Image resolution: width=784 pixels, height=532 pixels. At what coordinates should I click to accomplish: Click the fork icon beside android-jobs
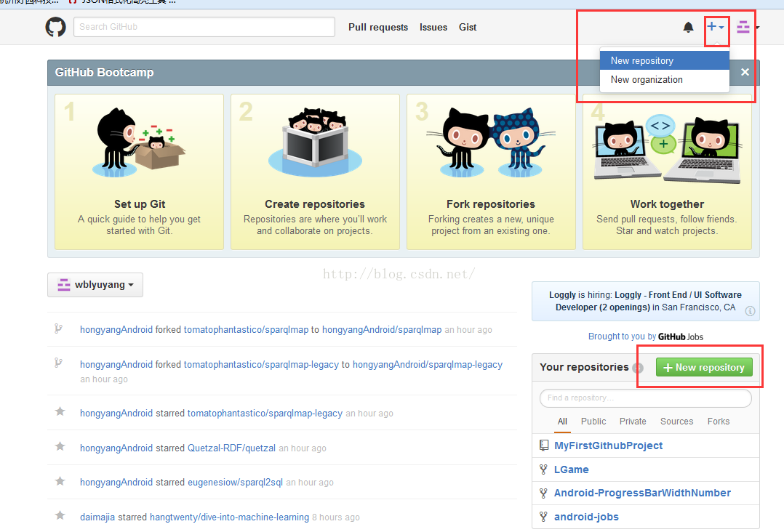coord(543,517)
